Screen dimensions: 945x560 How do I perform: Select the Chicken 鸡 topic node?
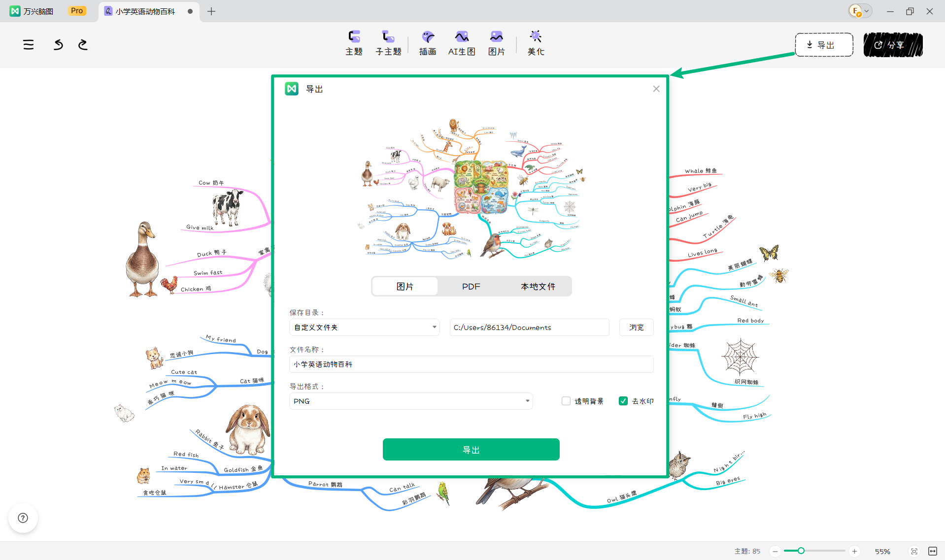196,289
